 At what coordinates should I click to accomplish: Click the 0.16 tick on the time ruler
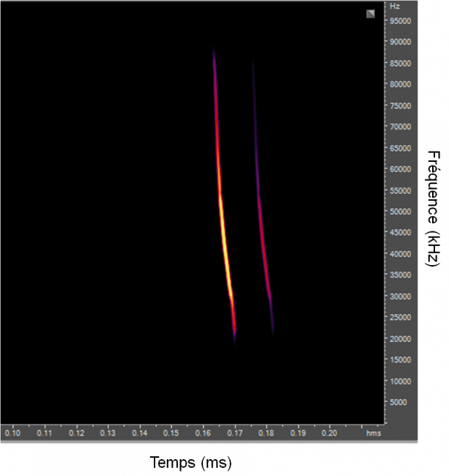click(x=203, y=434)
